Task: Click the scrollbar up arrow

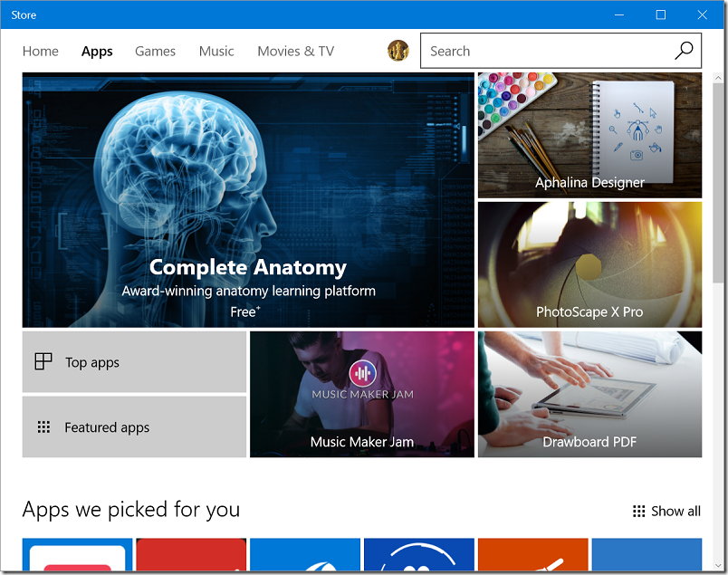Action: click(x=718, y=78)
